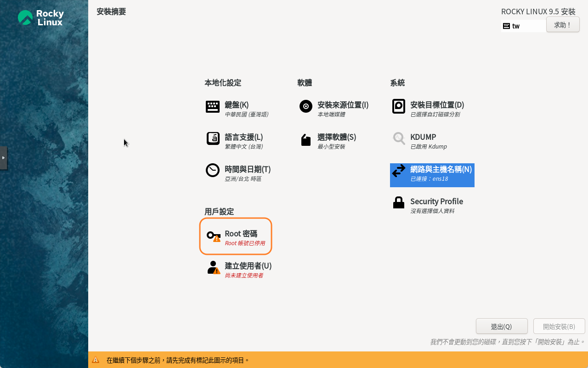
Task: Click the user icon for 建立使用者
Action: [x=213, y=268]
